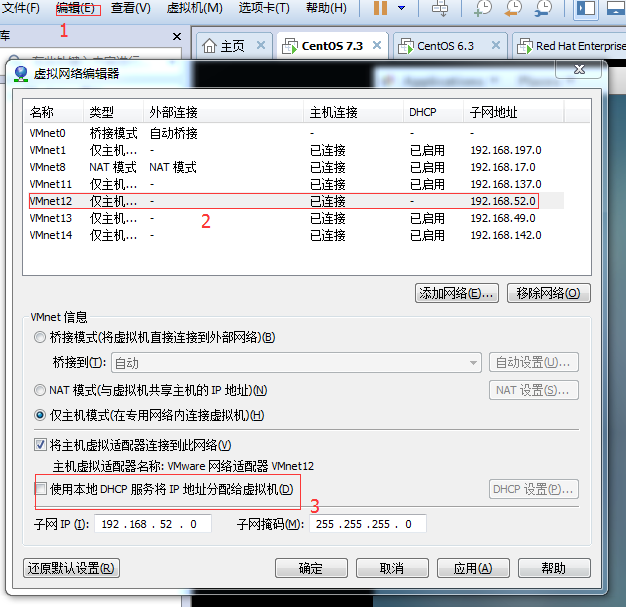Image resolution: width=626 pixels, height=607 pixels.
Task: Open the 虚拟机(M) menu
Action: coord(194,8)
